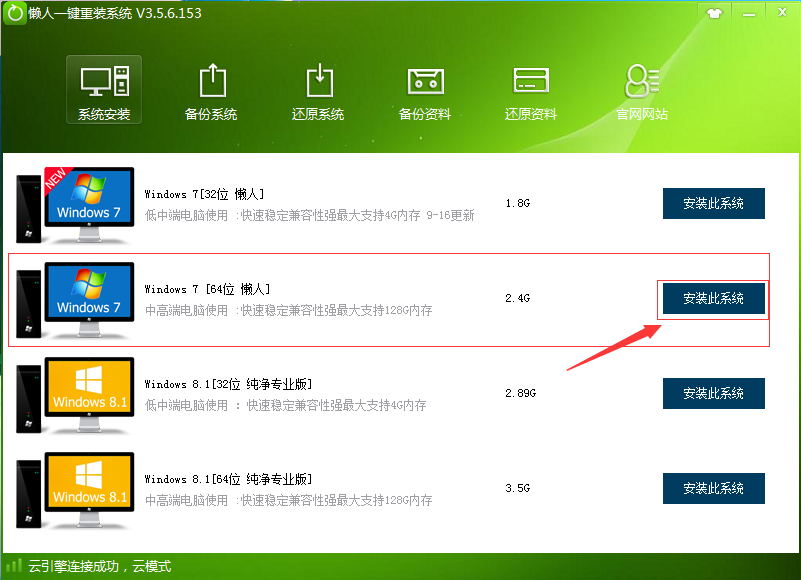The image size is (801, 580).
Task: Select the 还原资料 (Restore Data) icon
Action: tap(530, 88)
